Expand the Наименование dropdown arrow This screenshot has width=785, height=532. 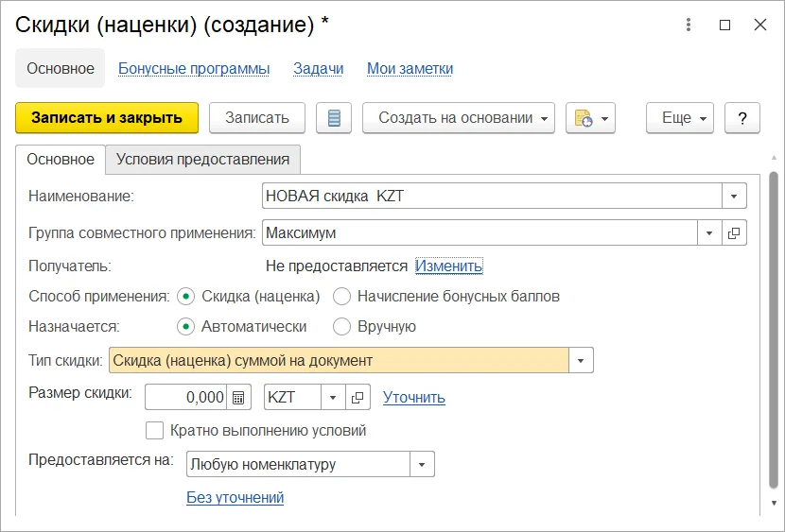pos(734,196)
